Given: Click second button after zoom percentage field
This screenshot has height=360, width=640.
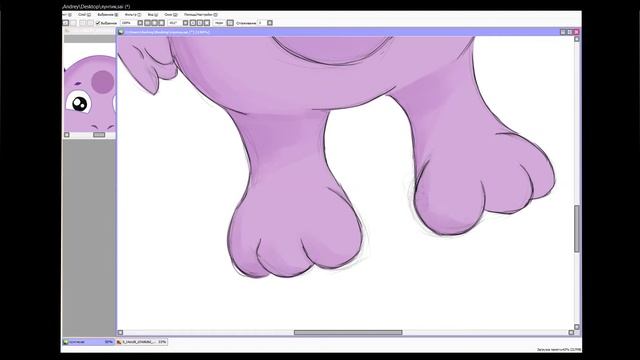Looking at the screenshot, I should [147, 23].
